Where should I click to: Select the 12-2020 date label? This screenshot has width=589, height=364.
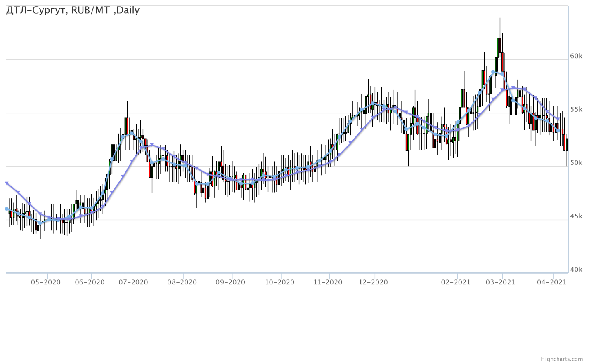click(x=373, y=282)
